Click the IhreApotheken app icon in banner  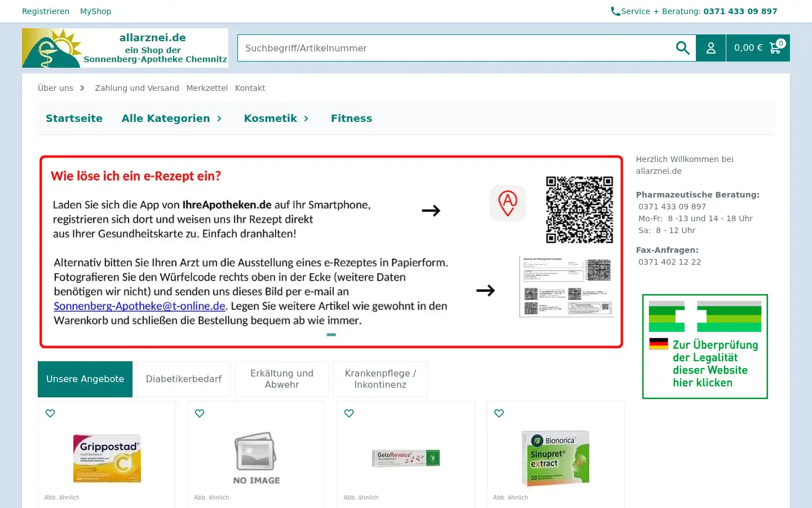[507, 203]
